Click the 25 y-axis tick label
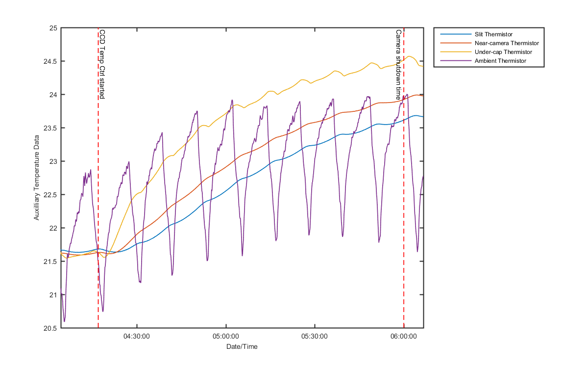Screen dimensions: 588x368 [53, 28]
